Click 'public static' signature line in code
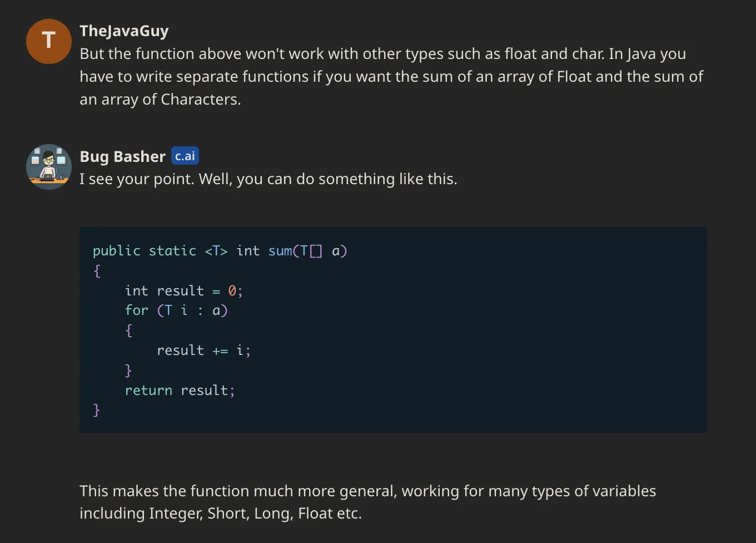Screen dimensions: 756x543 click(220, 251)
